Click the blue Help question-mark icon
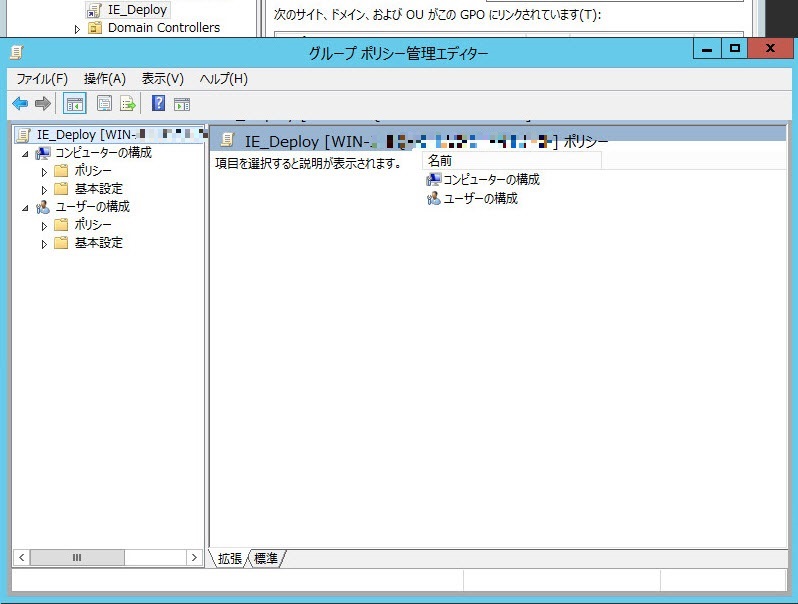 tap(158, 103)
